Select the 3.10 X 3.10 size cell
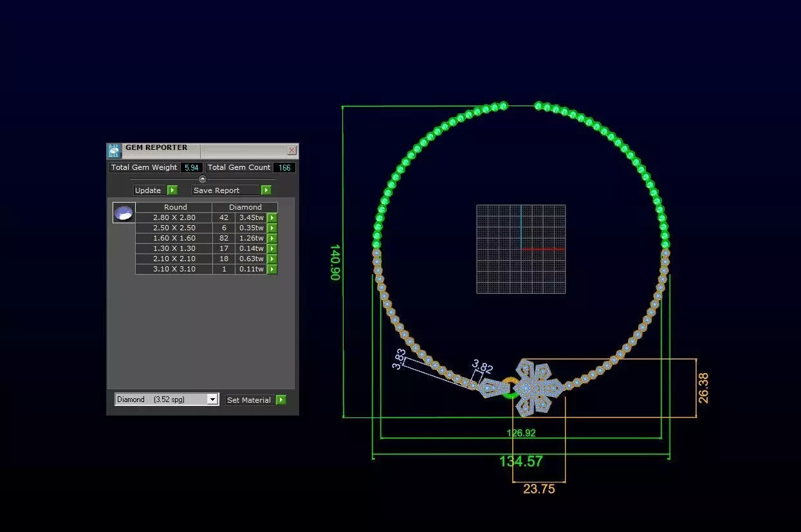 tap(174, 270)
